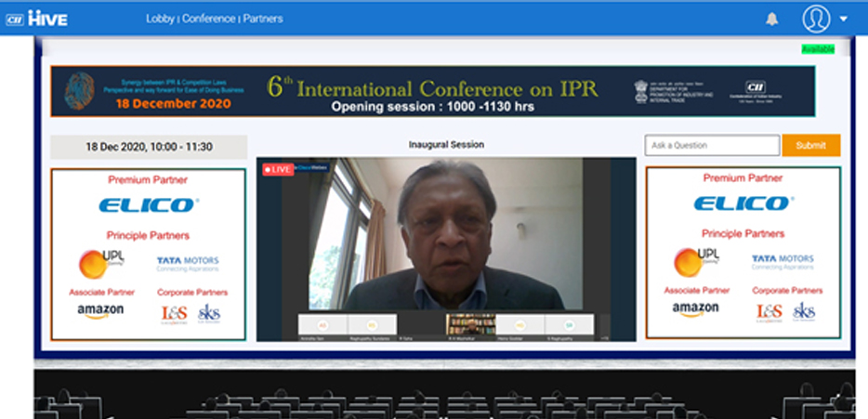Click the CII logo in the banner

pos(755,91)
